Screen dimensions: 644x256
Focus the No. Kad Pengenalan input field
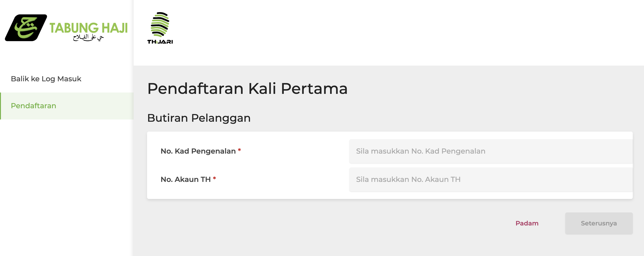(490, 151)
